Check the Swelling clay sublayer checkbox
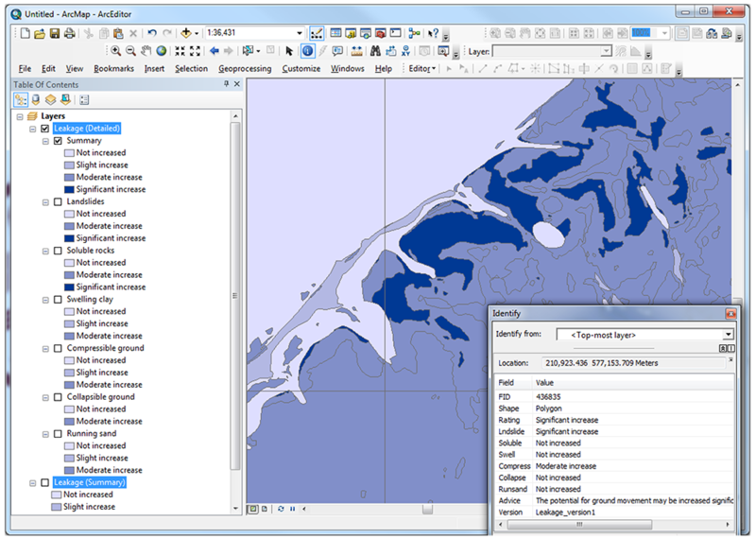756x539 pixels. (x=58, y=300)
